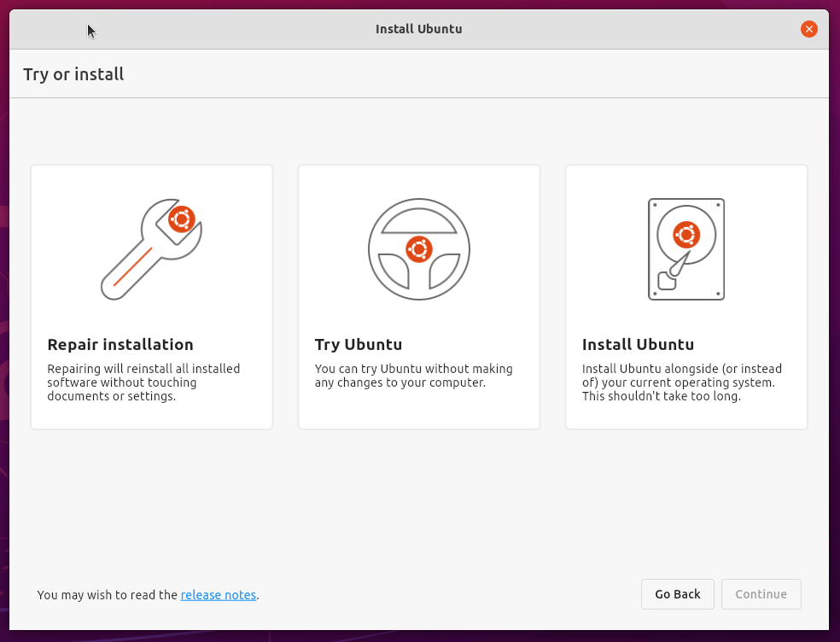Click the Go Back button
Viewport: 840px width, 642px height.
pos(678,594)
